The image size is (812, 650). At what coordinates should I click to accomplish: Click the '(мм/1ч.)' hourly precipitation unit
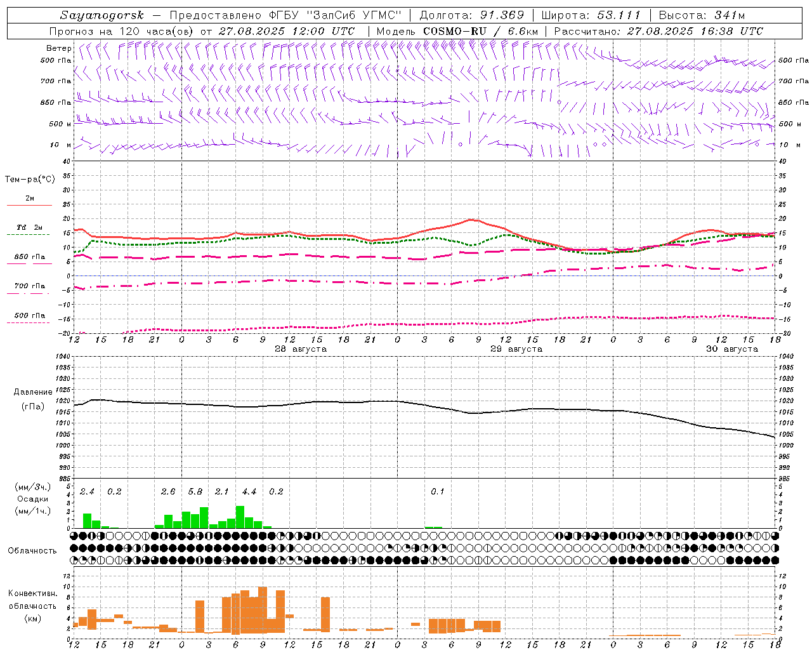pyautogui.click(x=33, y=511)
